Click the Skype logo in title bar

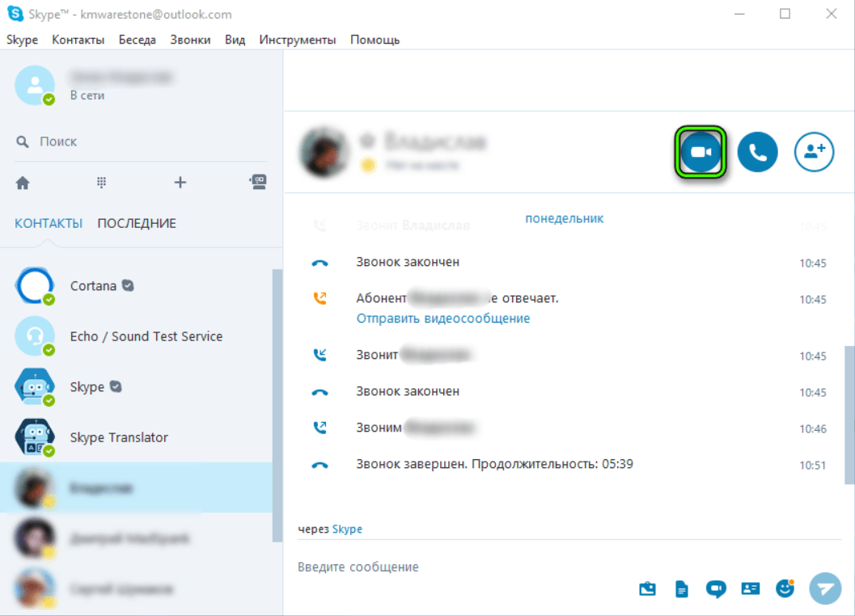[15, 14]
